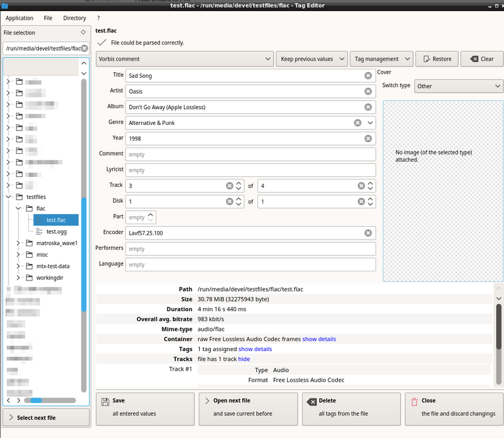Clear the Track number value icon
504x438 pixels.
229,186
